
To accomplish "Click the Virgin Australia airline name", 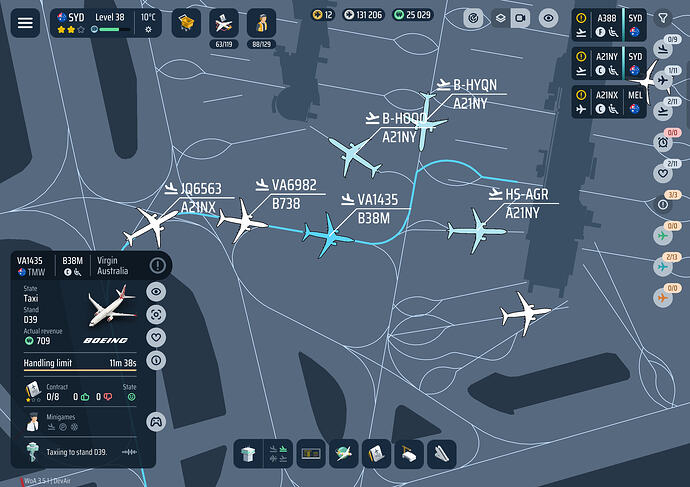I will pyautogui.click(x=113, y=265).
